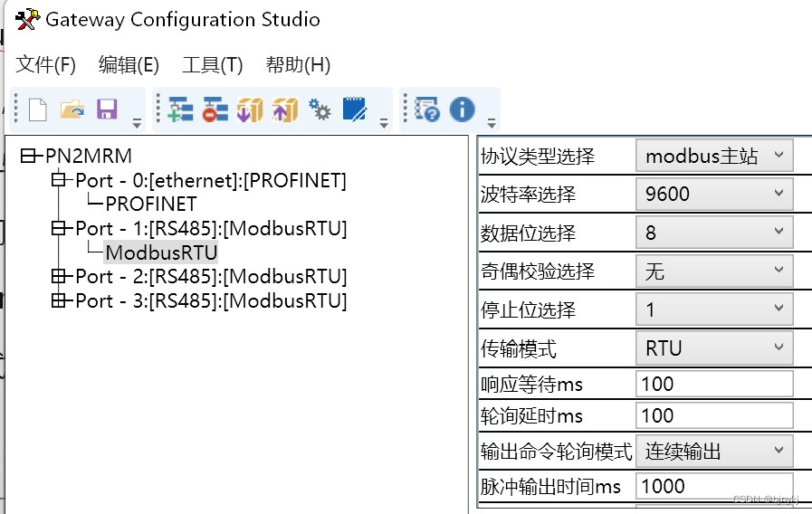This screenshot has width=812, height=514.
Task: Open settings with the gears icon
Action: pyautogui.click(x=320, y=109)
